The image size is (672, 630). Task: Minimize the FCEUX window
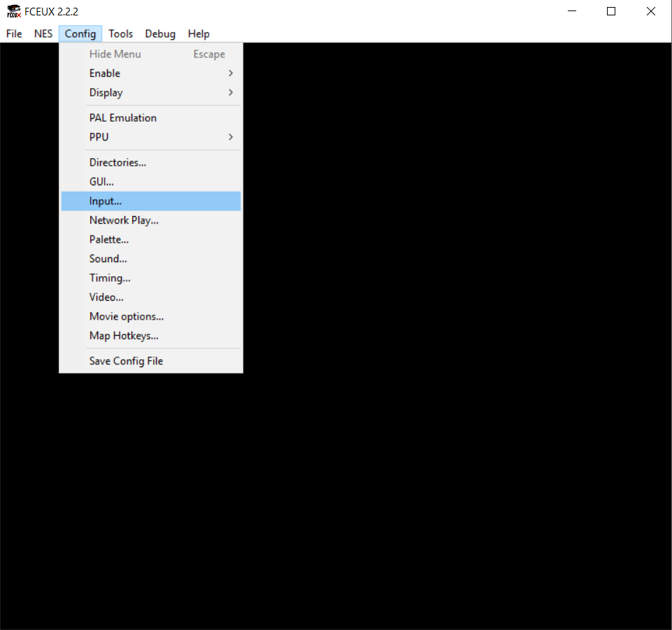[572, 12]
